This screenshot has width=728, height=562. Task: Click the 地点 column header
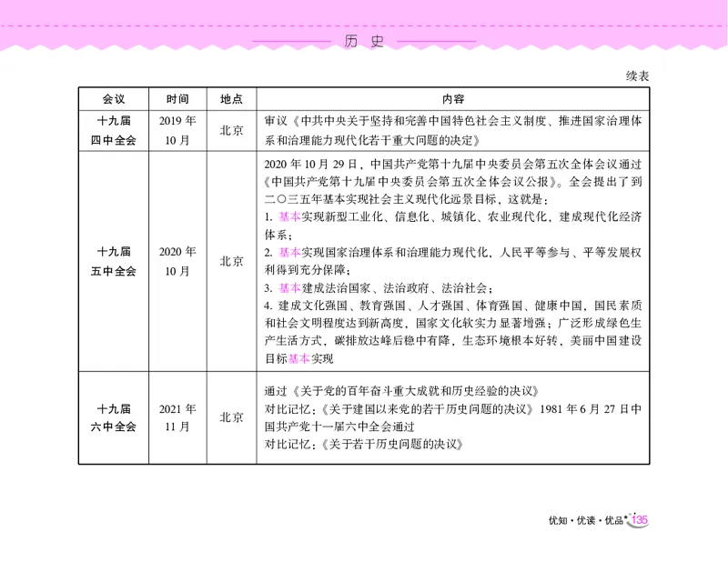pyautogui.click(x=231, y=99)
